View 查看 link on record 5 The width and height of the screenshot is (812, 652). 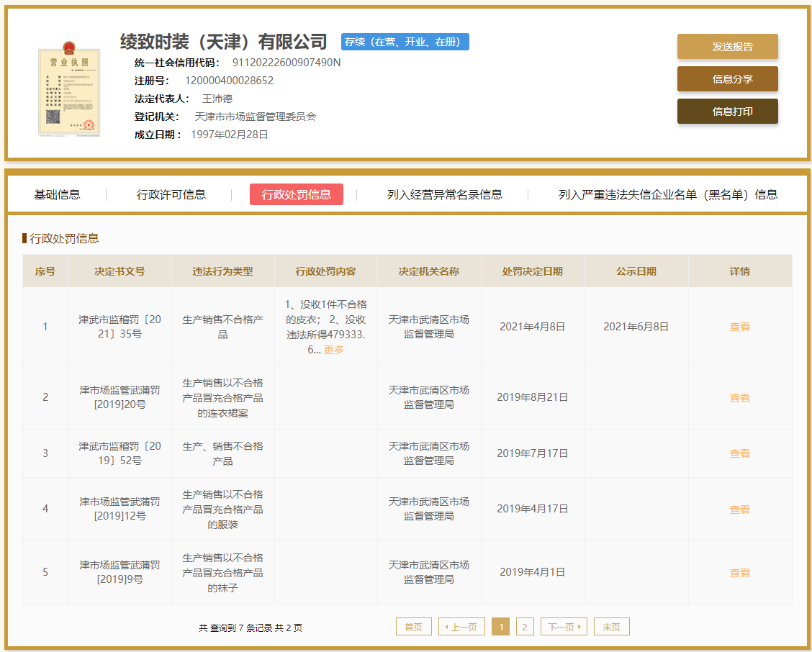[739, 572]
